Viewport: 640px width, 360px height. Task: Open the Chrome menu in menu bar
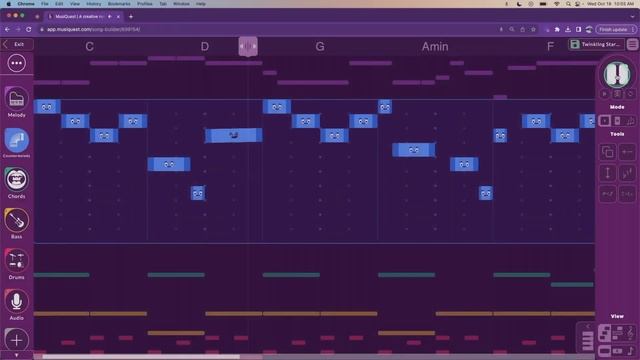point(26,4)
